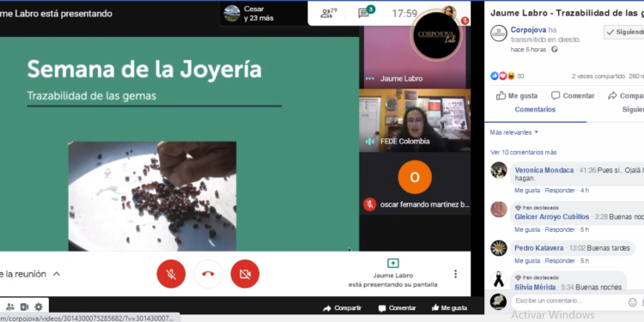Click Veronica Mondaca's name
The height and width of the screenshot is (322, 644).
pos(544,170)
